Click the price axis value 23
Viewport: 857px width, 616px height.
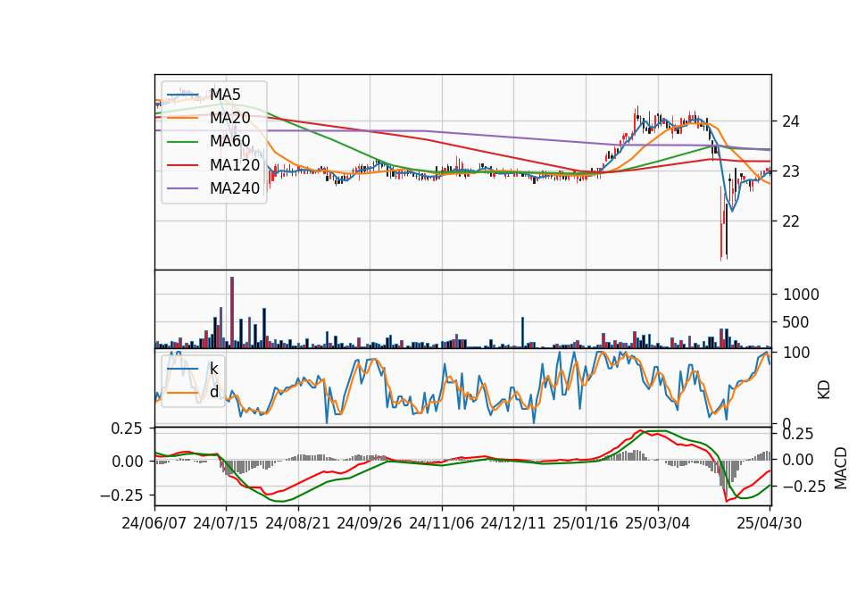point(791,171)
